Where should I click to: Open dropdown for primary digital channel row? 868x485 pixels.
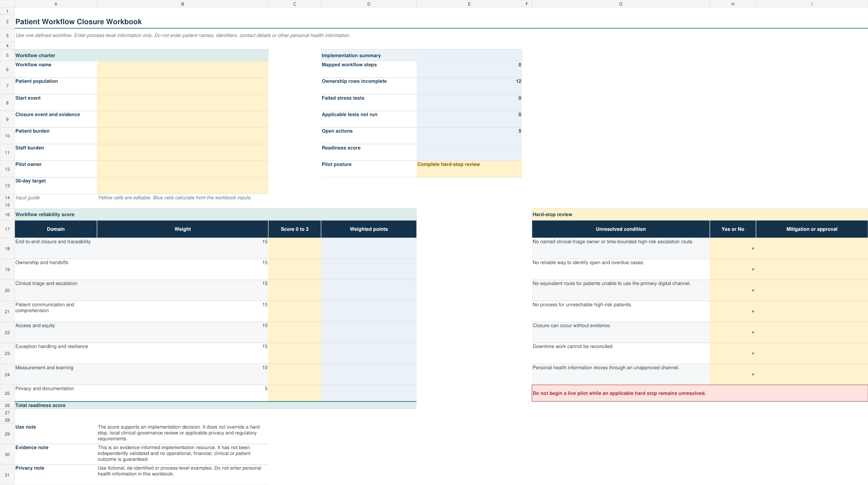click(753, 290)
